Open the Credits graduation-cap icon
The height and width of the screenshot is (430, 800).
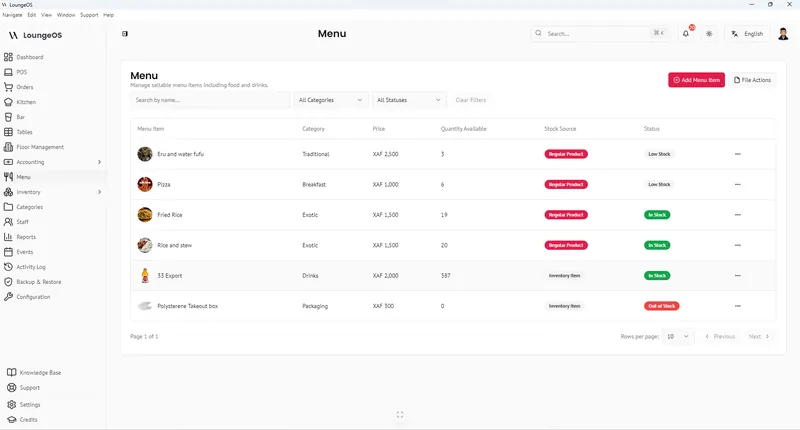pos(12,419)
